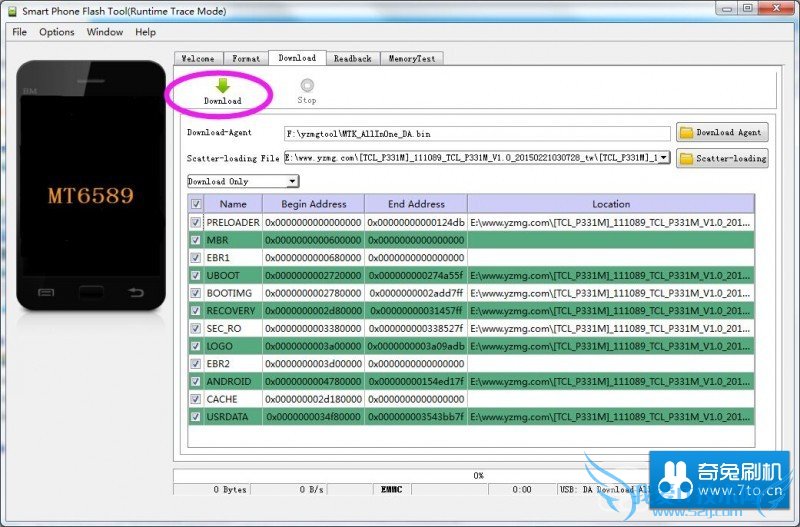Expand the Scatter-loading File path dropdown
The image size is (800, 527).
pos(663,158)
